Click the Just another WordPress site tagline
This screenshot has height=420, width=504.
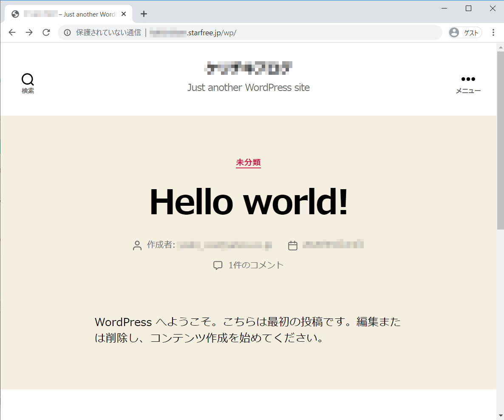point(249,88)
